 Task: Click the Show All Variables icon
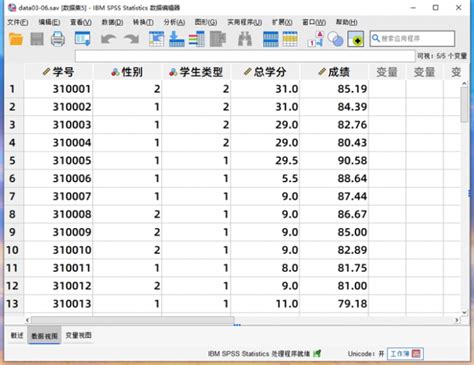click(356, 39)
